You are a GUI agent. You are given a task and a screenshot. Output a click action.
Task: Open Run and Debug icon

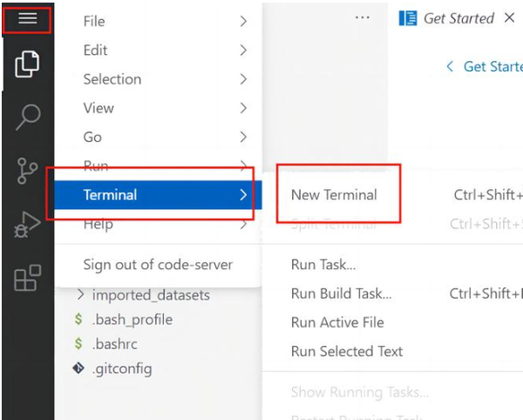(x=27, y=224)
